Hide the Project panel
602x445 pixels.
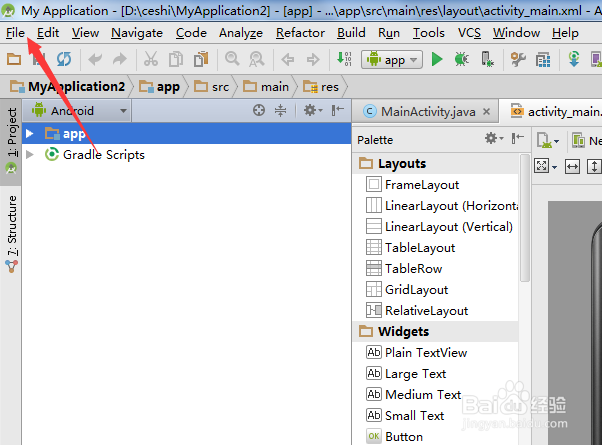(x=338, y=111)
